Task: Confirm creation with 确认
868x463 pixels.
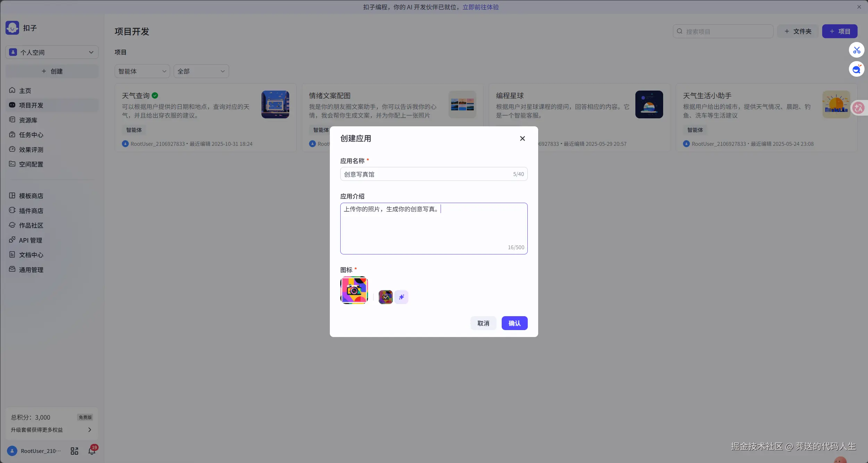Action: tap(515, 323)
